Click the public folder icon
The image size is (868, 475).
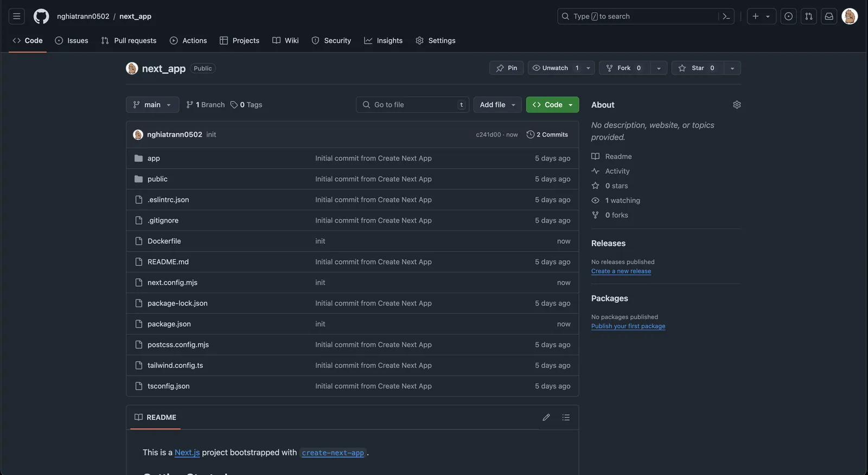point(138,179)
